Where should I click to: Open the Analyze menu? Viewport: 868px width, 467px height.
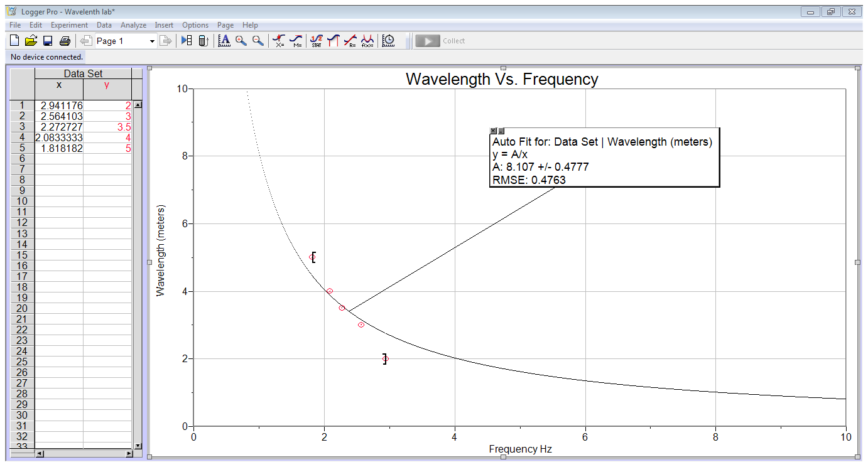pos(133,25)
